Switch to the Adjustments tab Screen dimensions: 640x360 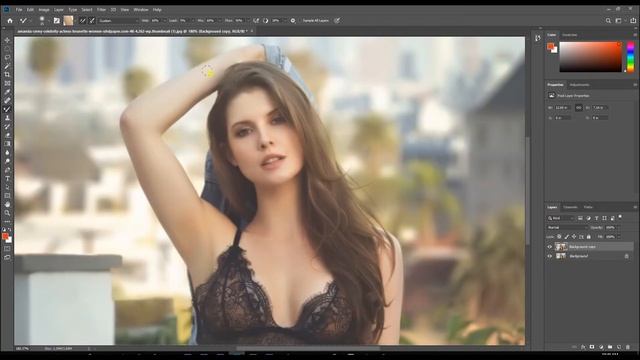[x=580, y=85]
